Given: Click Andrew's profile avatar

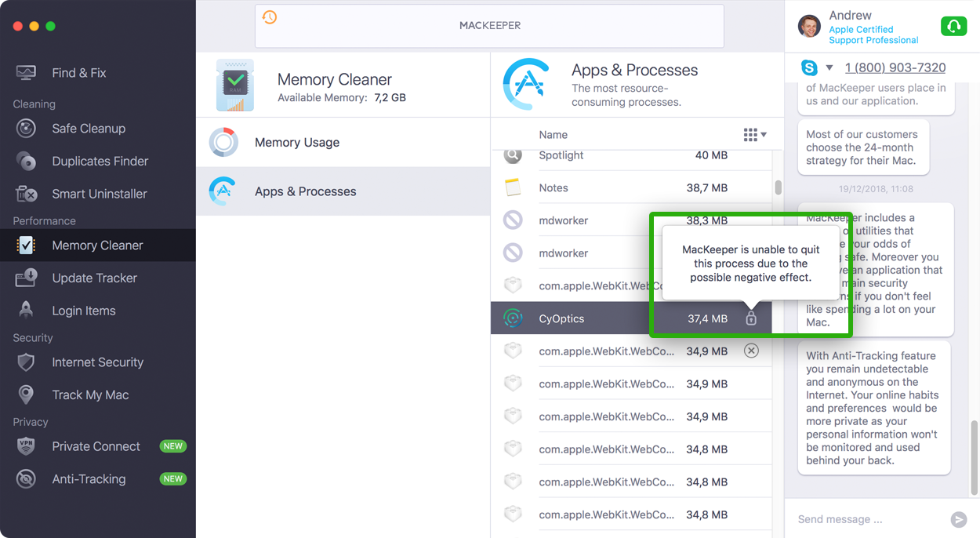Looking at the screenshot, I should (810, 27).
